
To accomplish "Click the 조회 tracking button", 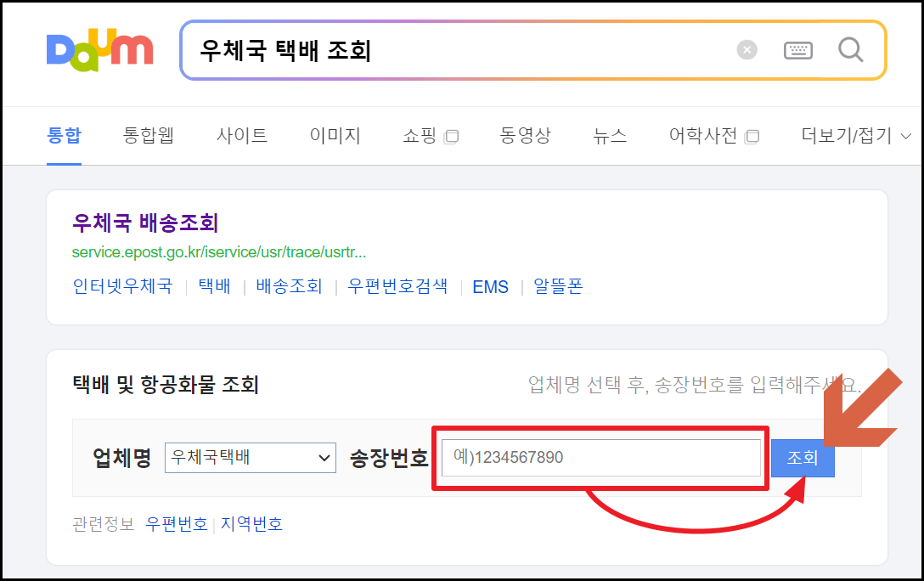I will click(x=802, y=457).
